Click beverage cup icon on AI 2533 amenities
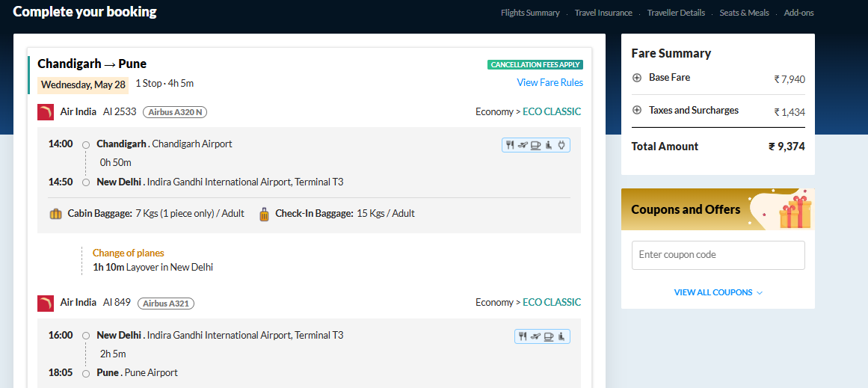The image size is (868, 388). point(536,145)
